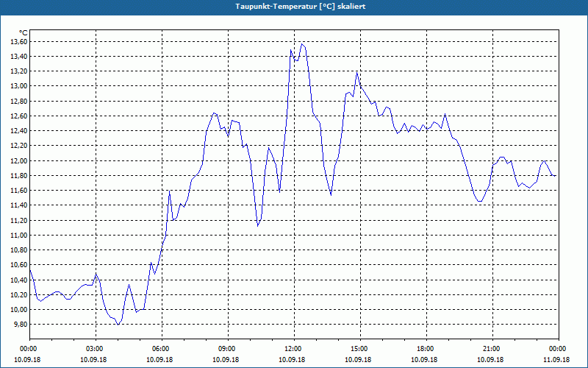Select the 11,60 y-axis label
Viewport: 588px width, 368px height.
pyautogui.click(x=19, y=191)
